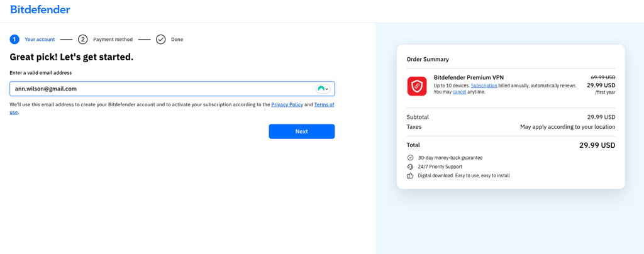Viewport: 644px width, 254px height.
Task: Focus the email address input field
Action: 172,89
